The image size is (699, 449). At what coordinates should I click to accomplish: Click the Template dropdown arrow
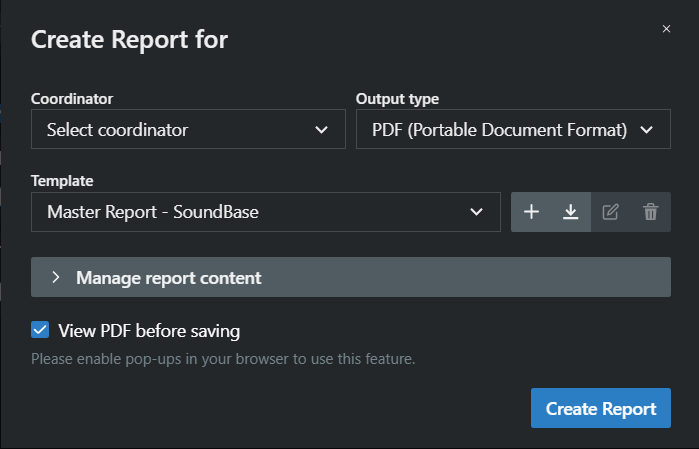click(476, 212)
